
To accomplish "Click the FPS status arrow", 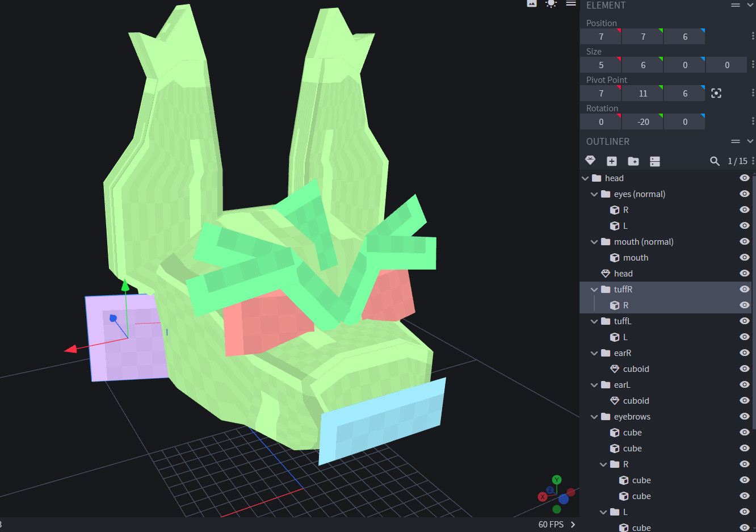I will tap(573, 525).
